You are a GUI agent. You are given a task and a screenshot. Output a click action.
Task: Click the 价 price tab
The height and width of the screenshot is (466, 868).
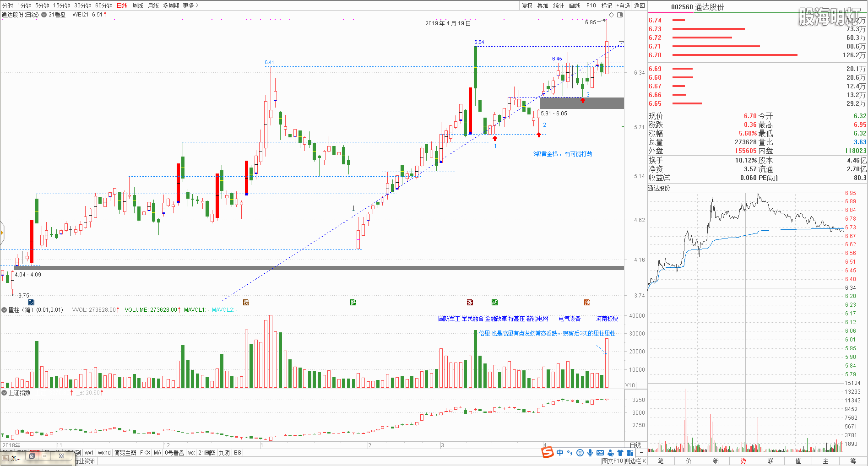(689, 461)
